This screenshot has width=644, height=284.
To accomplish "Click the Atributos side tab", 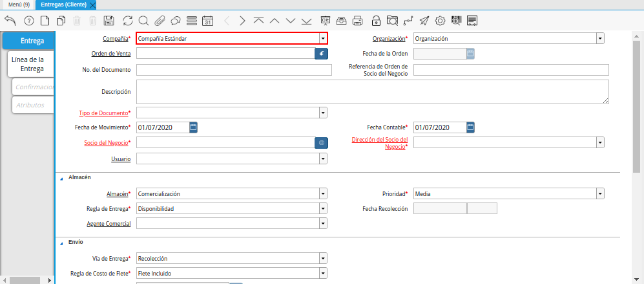I will [x=33, y=105].
